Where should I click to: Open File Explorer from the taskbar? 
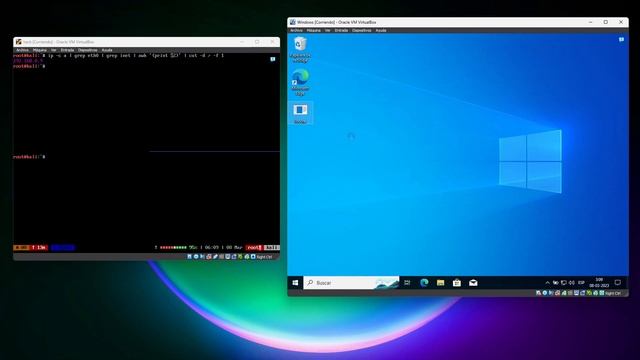[440, 282]
